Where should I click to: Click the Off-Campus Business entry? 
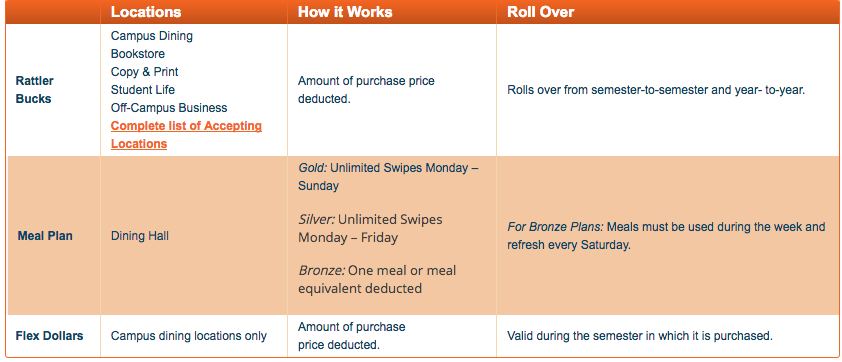coord(169,108)
